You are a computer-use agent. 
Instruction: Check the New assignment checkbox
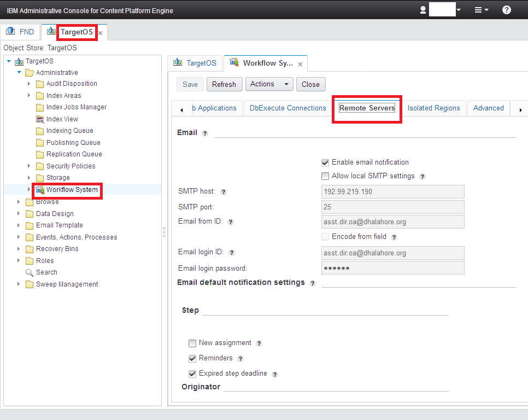point(192,343)
